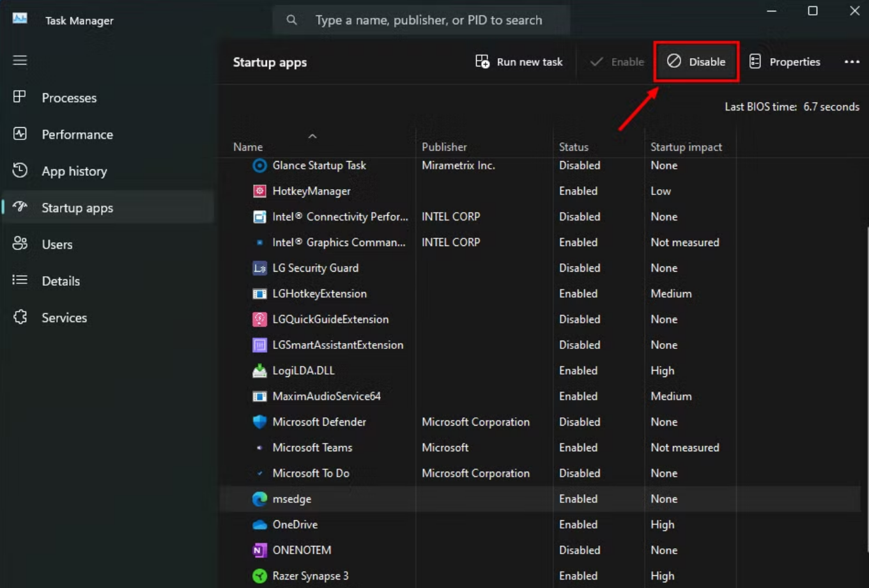Focus the search input field
The width and height of the screenshot is (869, 588).
click(422, 20)
